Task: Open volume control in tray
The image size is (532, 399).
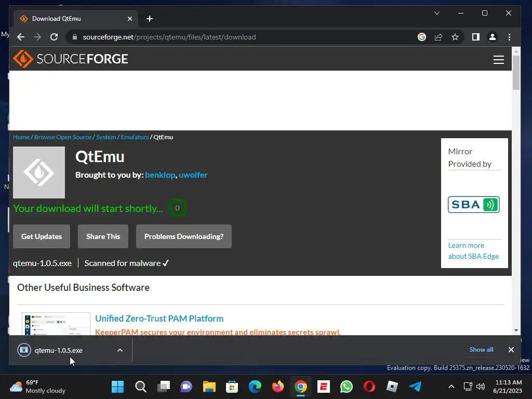Action: click(481, 387)
